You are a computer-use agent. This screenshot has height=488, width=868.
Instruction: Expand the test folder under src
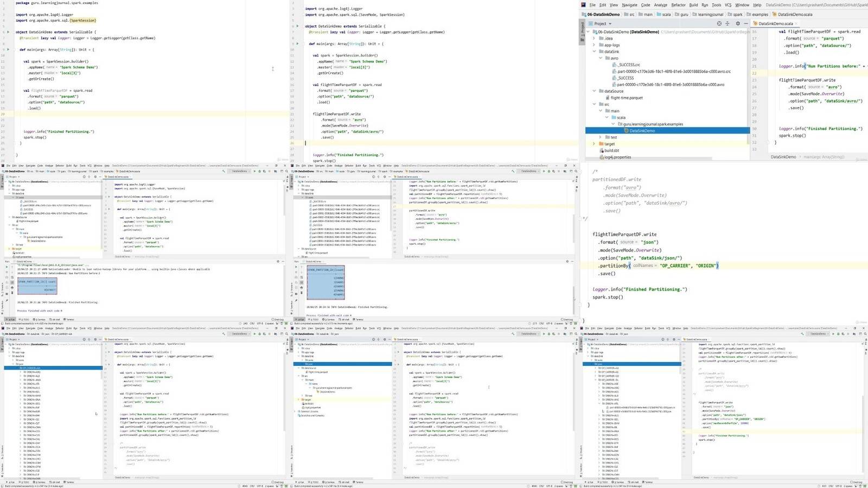(x=601, y=137)
